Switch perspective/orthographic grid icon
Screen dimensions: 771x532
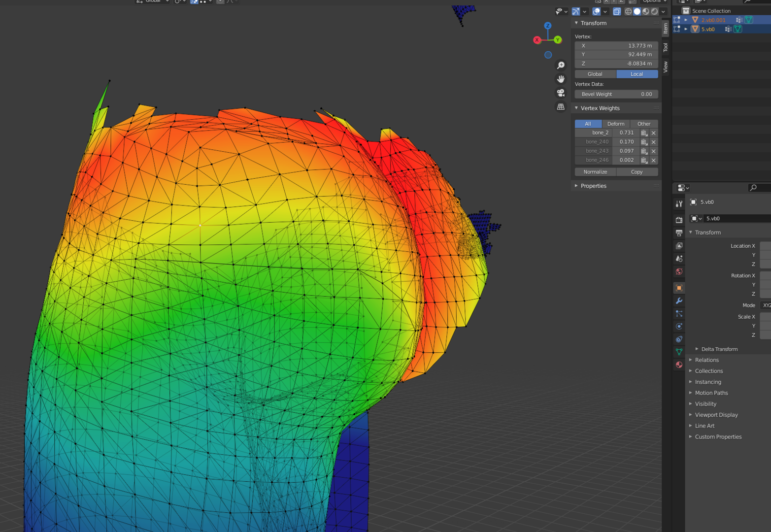click(561, 106)
